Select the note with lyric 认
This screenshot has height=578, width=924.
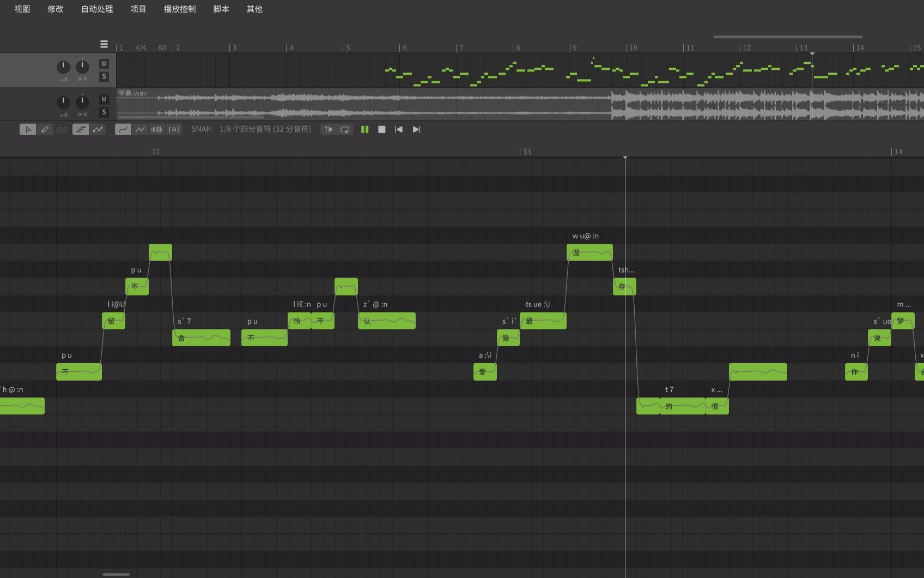pyautogui.click(x=387, y=321)
